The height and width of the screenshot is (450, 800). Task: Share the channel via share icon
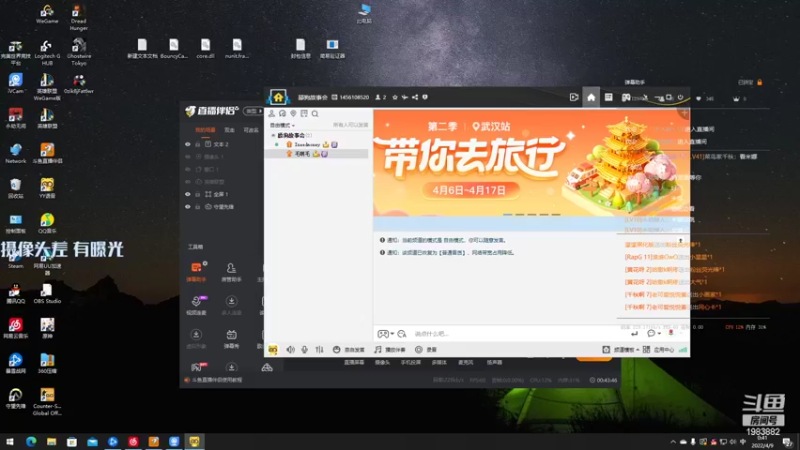(x=415, y=97)
